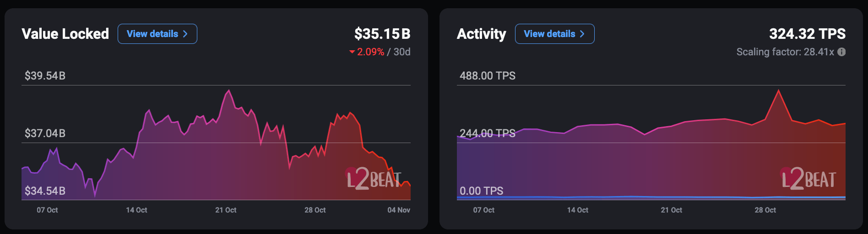The width and height of the screenshot is (868, 234).
Task: Click the $39.54B axis label
Action: tap(45, 76)
